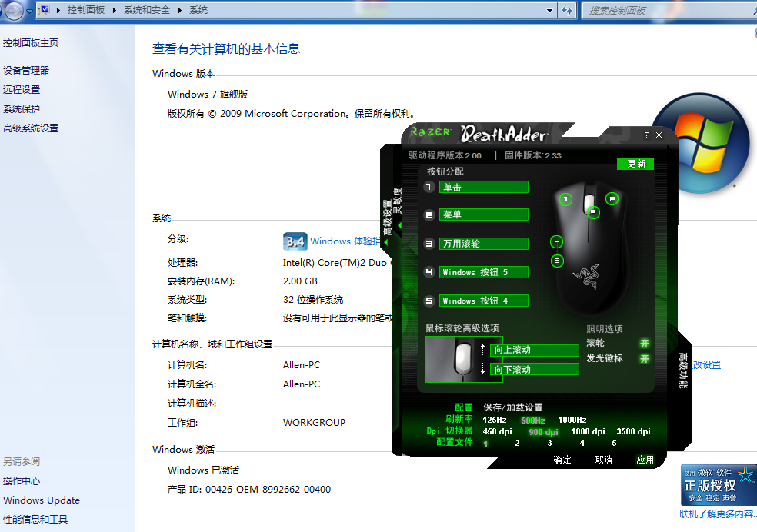Click the 更新 update button
Image resolution: width=757 pixels, height=532 pixels.
click(x=635, y=164)
